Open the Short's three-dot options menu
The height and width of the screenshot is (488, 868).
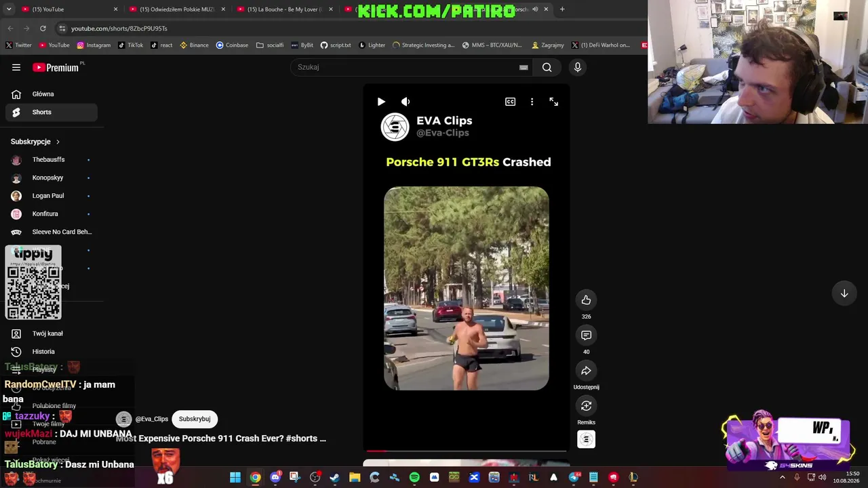(x=532, y=102)
